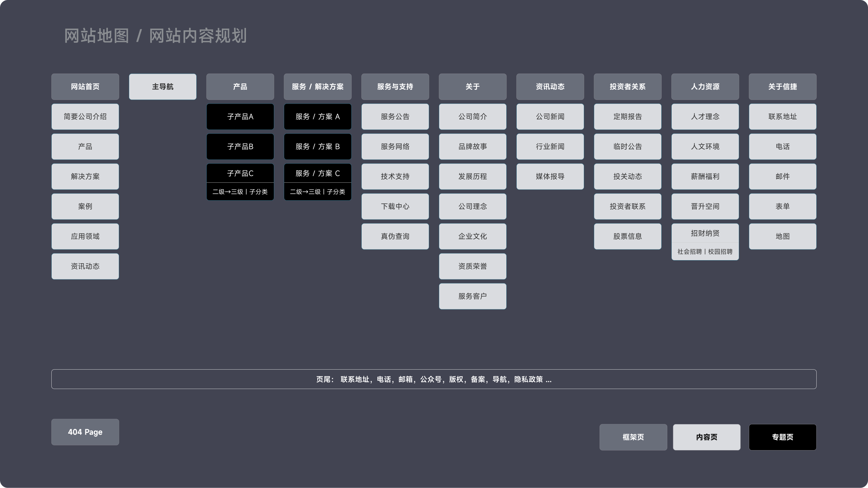Click the 框架页 legend swatch
868x488 pixels.
coord(633,437)
